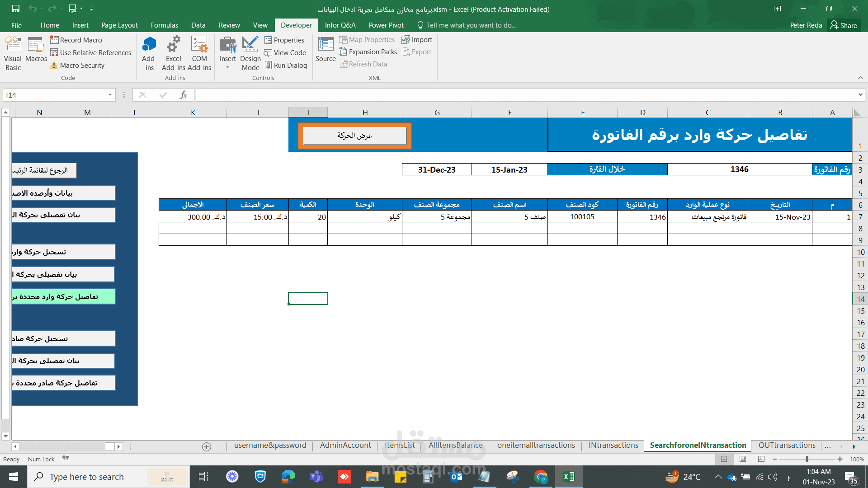868x488 pixels.
Task: Switch to Page Layout view in status bar
Action: [743, 459]
